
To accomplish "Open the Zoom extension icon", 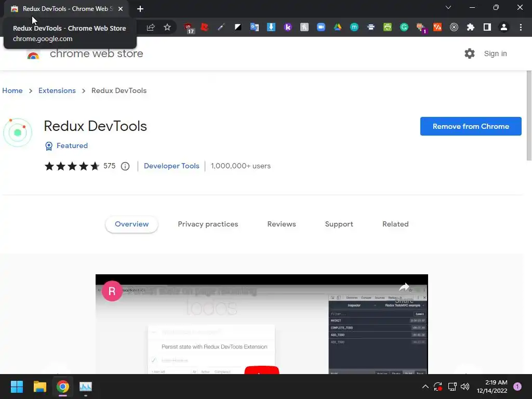I will pyautogui.click(x=321, y=27).
